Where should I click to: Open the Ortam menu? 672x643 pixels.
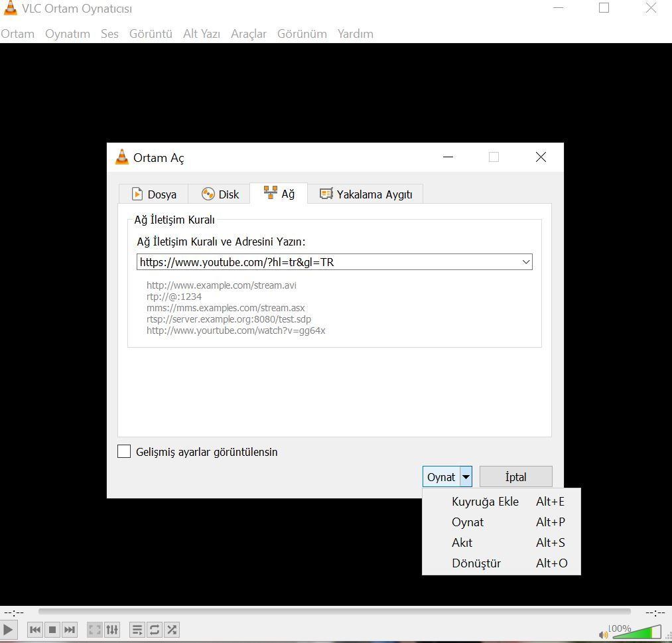(x=17, y=33)
